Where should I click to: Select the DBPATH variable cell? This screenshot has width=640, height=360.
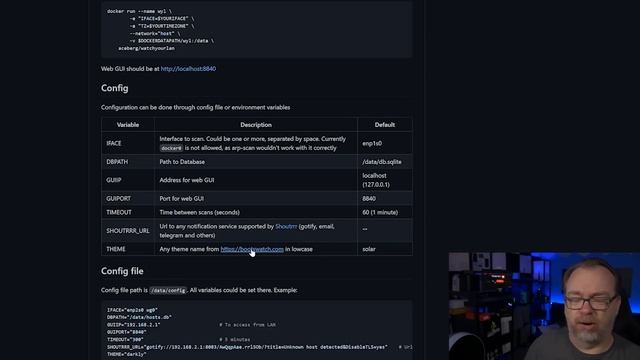128,162
